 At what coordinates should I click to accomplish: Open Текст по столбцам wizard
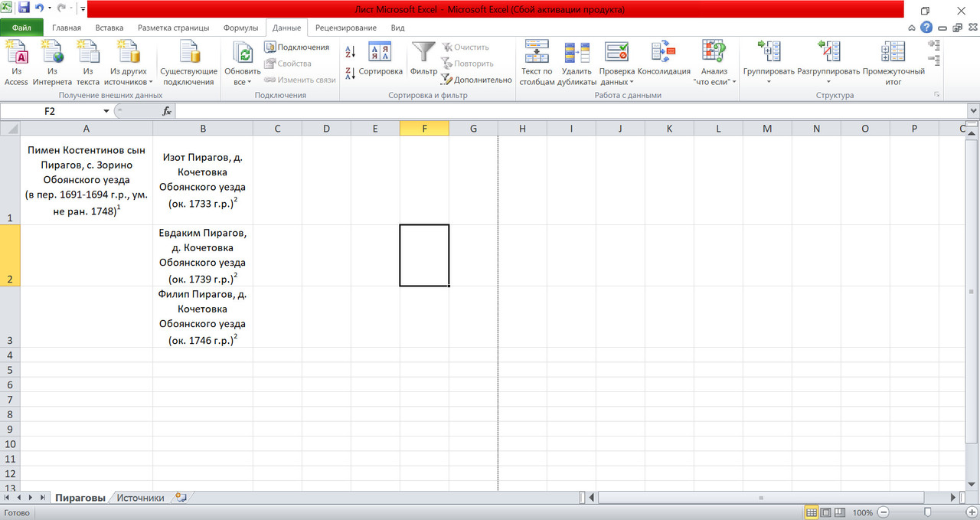pyautogui.click(x=537, y=64)
